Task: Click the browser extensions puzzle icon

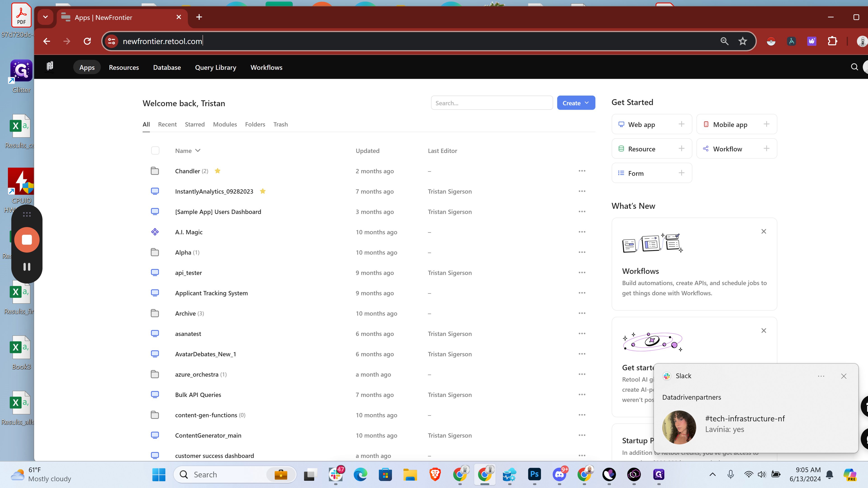Action: [x=832, y=41]
